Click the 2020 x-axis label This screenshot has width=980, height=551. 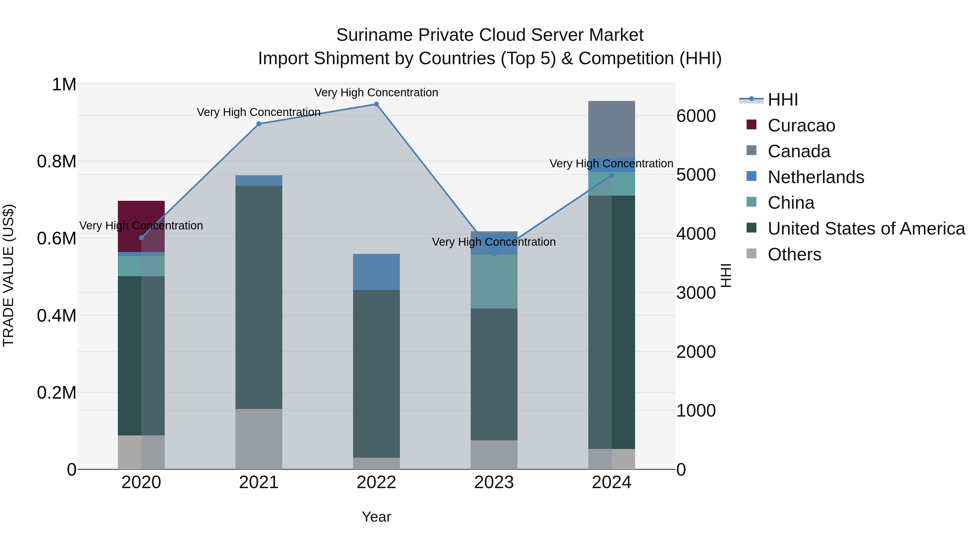tap(141, 482)
